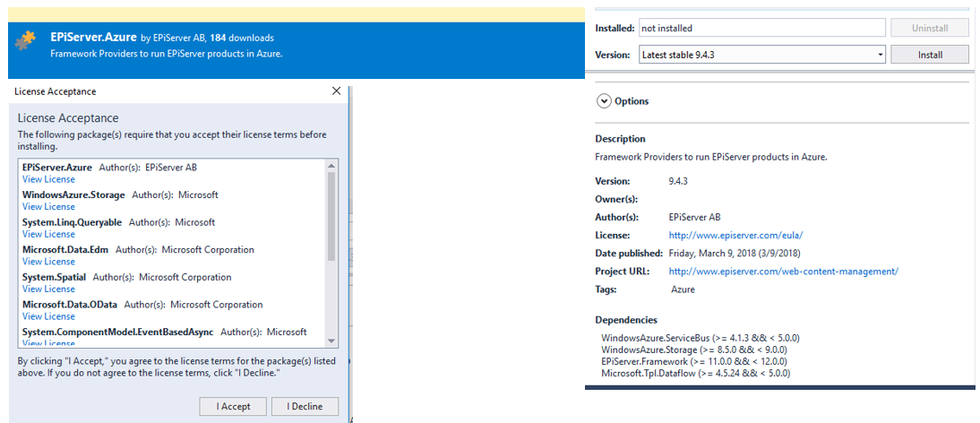Viewport: 980px width, 423px height.
Task: Open View License for EPiServer.Azure
Action: (48, 179)
